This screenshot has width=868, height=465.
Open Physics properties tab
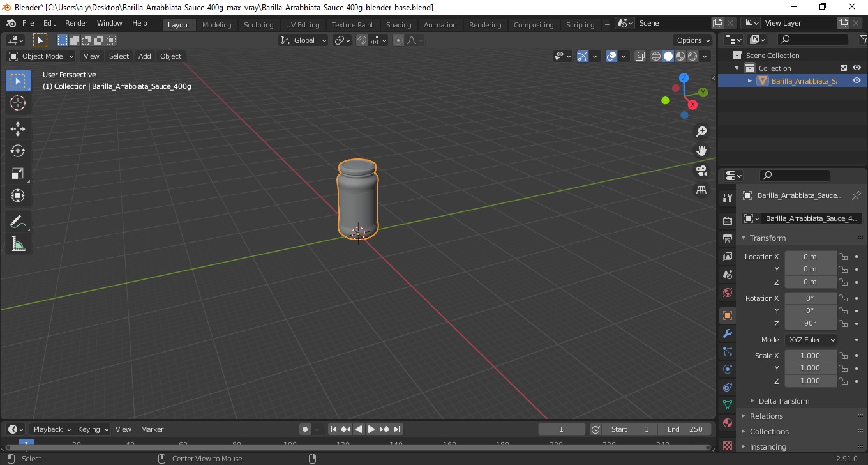(x=728, y=369)
